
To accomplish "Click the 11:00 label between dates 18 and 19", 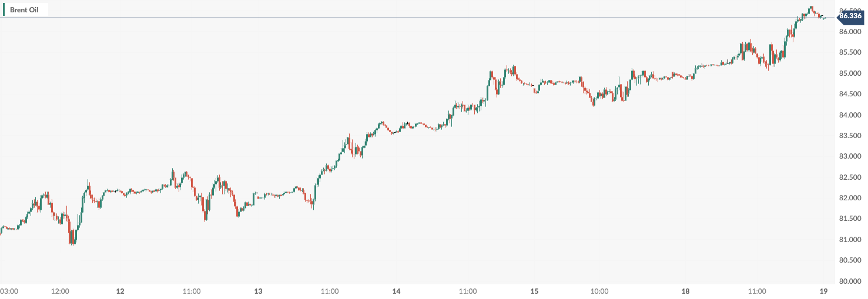I will (757, 291).
